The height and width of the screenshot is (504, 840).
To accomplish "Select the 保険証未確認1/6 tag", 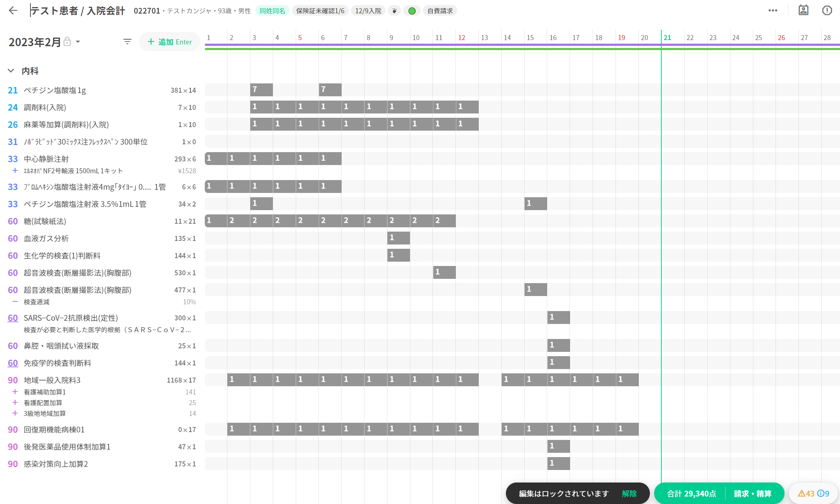I will click(x=320, y=11).
